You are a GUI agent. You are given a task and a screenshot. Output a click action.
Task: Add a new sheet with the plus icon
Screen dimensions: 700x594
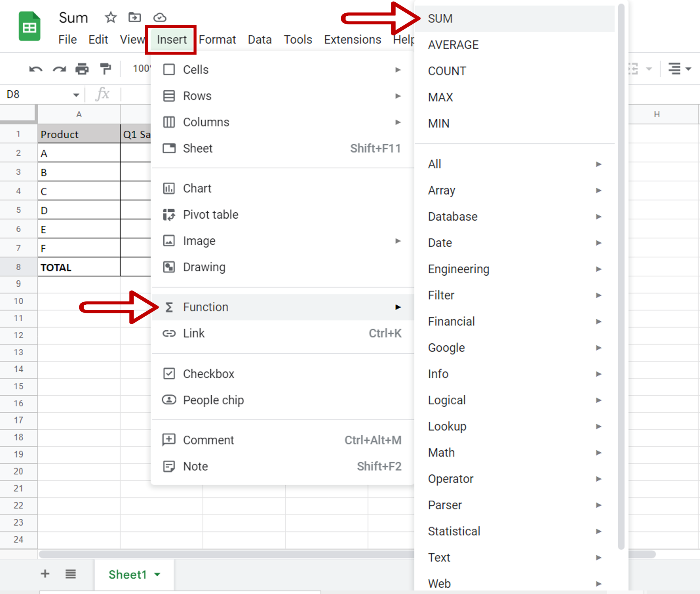(x=45, y=574)
